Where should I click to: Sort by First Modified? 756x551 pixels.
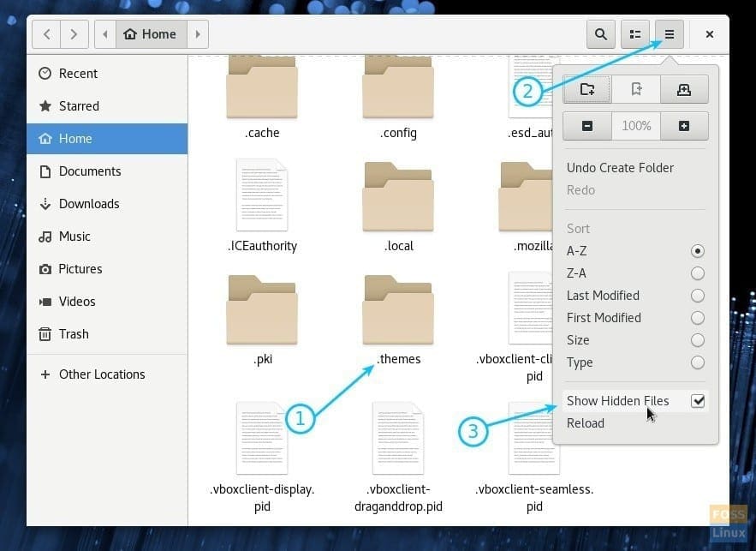pyautogui.click(x=635, y=317)
